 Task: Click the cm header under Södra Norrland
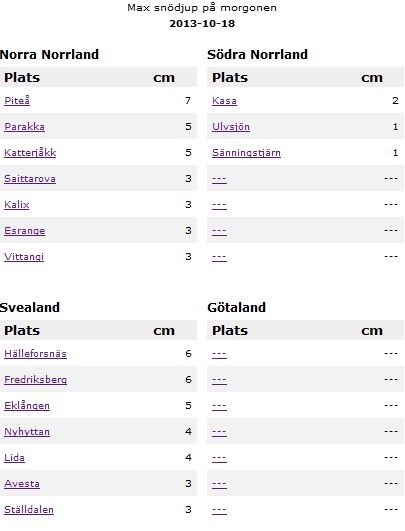tap(372, 78)
